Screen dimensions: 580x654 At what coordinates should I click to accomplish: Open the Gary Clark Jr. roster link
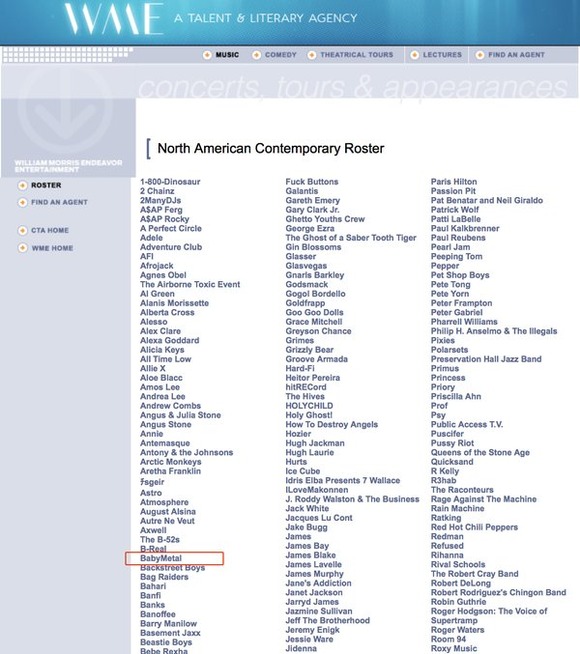point(312,210)
